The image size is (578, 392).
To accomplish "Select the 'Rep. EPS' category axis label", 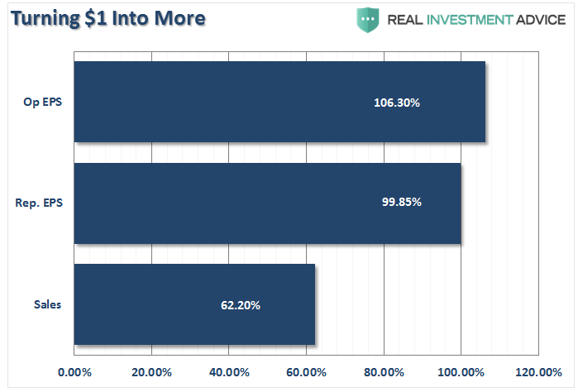I will (x=40, y=203).
